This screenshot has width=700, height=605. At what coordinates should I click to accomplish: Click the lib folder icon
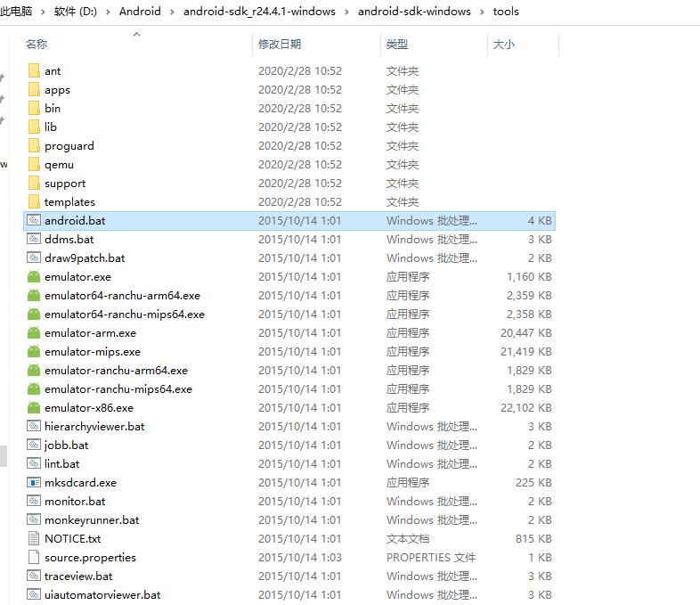click(x=34, y=127)
